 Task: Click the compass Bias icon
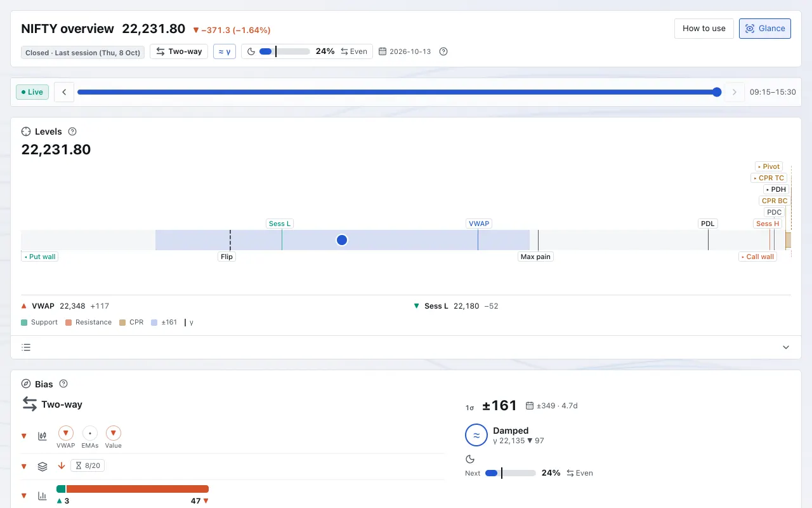[x=26, y=384]
